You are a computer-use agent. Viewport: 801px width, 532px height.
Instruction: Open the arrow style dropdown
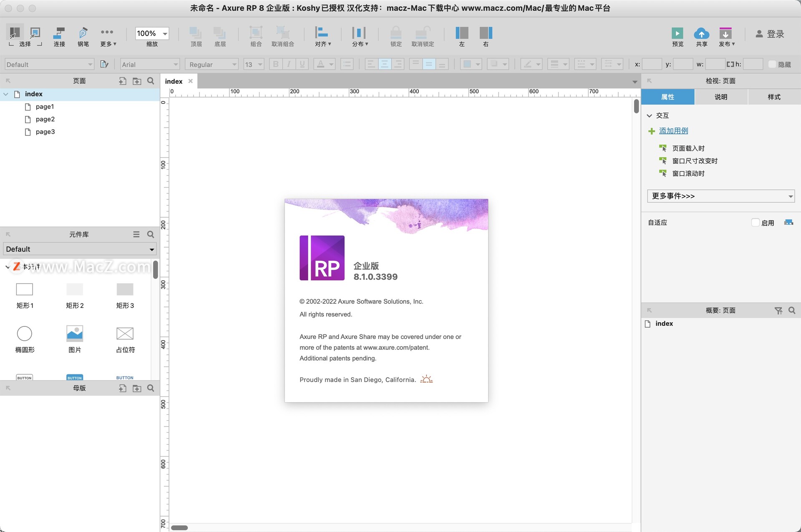coord(612,64)
